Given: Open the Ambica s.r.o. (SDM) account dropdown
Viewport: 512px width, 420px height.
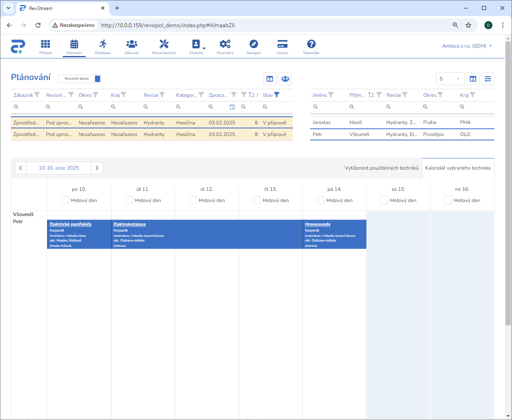Looking at the screenshot, I should [x=466, y=46].
